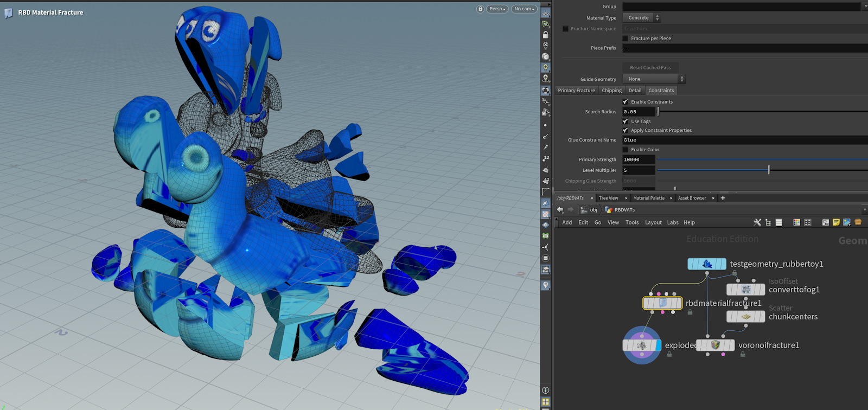
Task: Toggle the display points icon
Action: coord(546,125)
